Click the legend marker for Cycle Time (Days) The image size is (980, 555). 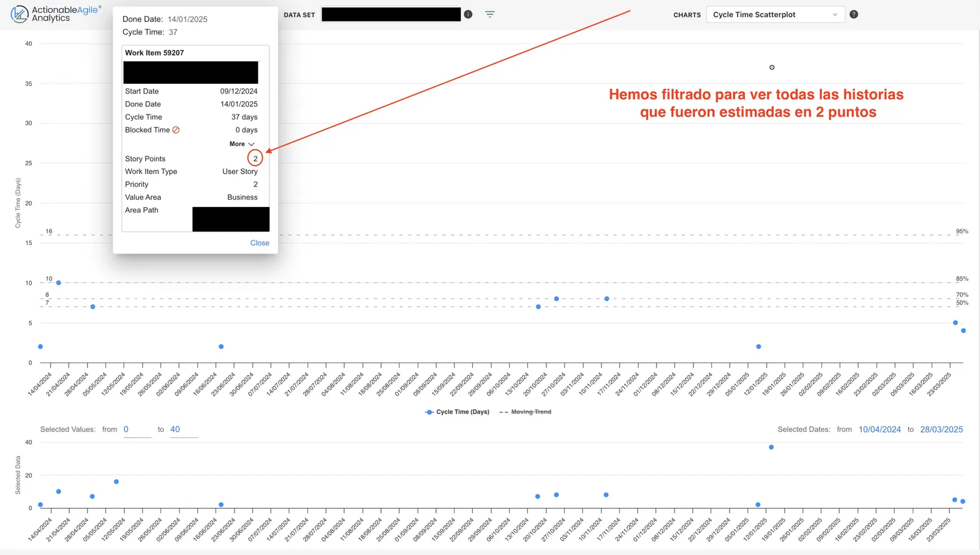click(429, 412)
